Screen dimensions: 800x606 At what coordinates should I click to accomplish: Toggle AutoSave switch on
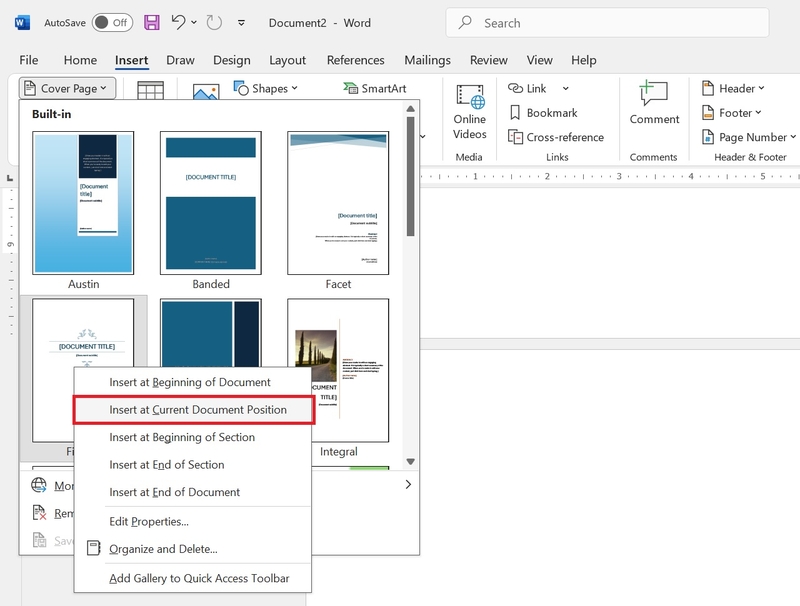click(113, 22)
